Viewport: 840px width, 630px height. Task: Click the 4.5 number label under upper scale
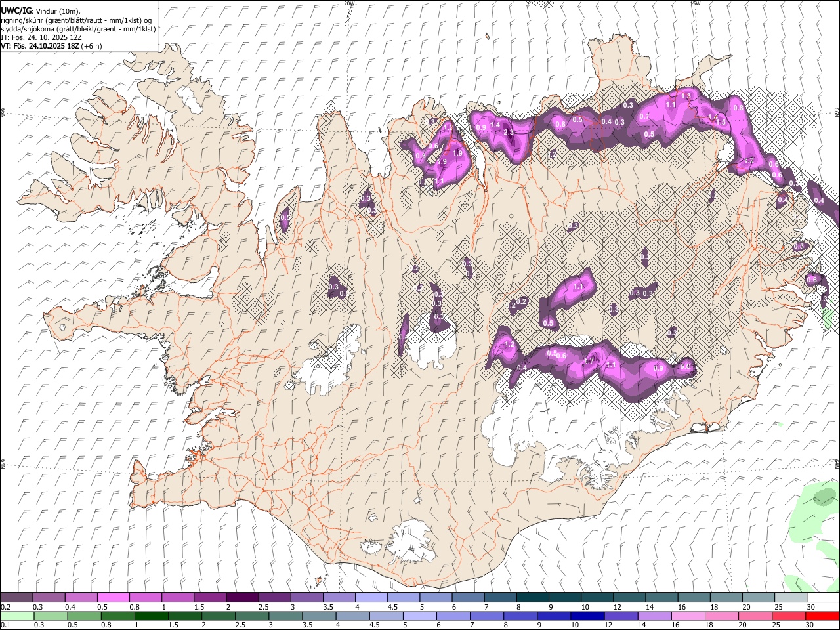pos(392,607)
